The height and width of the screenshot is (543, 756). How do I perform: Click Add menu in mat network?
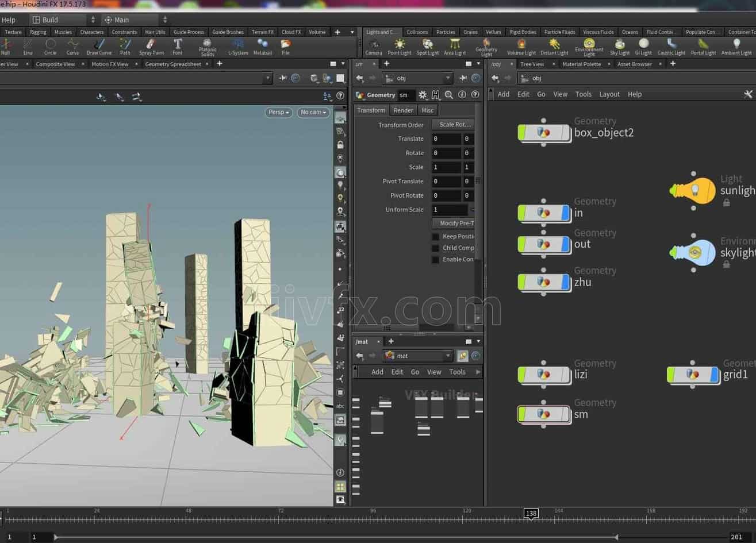pos(377,372)
